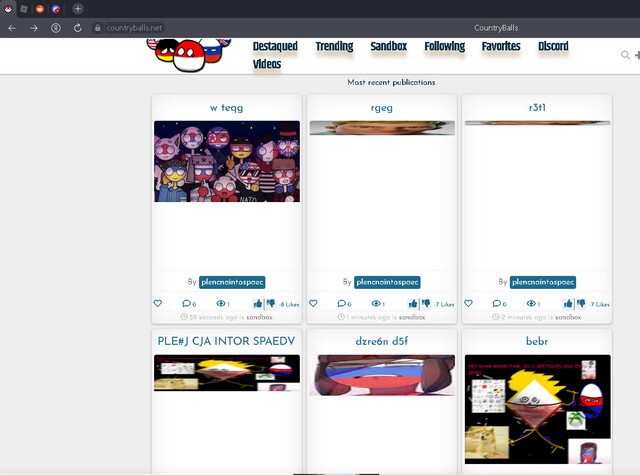Click the "bebr" post thumbnail image
The height and width of the screenshot is (475, 640).
coord(538,409)
